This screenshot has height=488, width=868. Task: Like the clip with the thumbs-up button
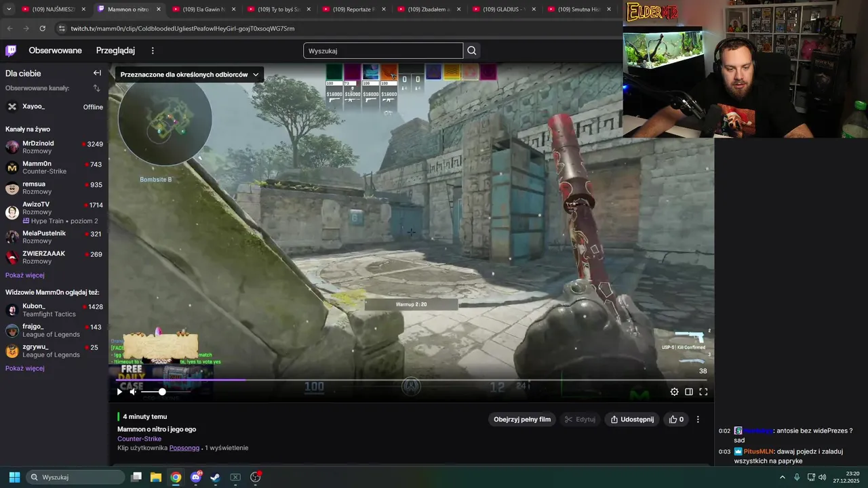click(676, 420)
